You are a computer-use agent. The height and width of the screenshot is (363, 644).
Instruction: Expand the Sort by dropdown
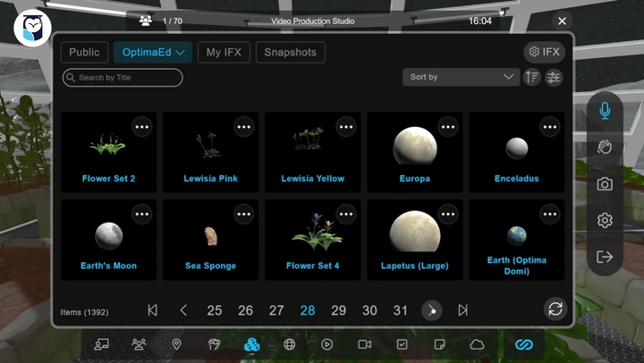[x=461, y=78]
